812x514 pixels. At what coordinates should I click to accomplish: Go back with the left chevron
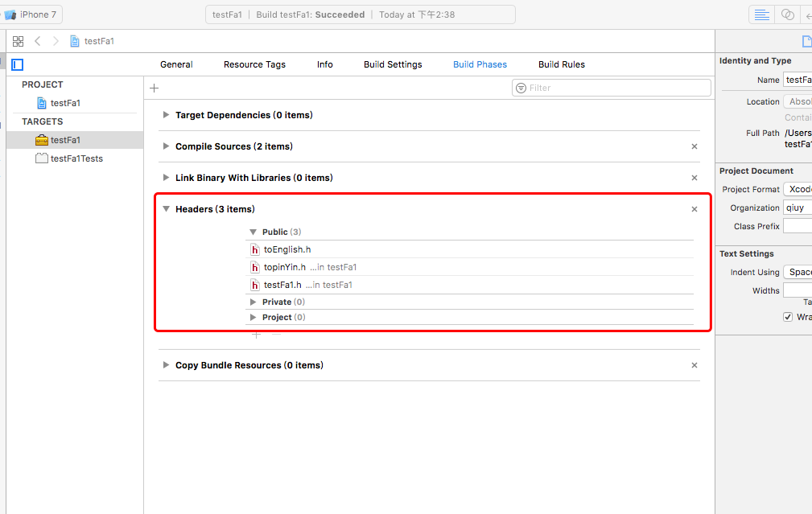point(37,41)
